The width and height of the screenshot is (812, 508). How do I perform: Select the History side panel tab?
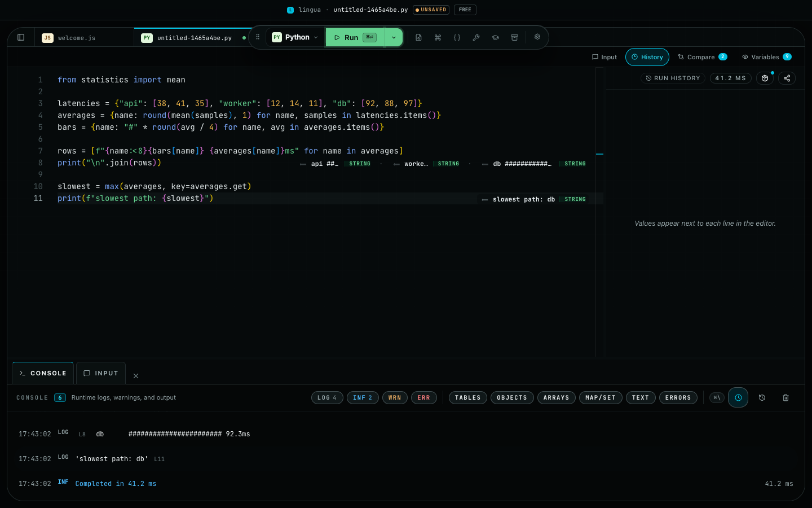point(647,57)
